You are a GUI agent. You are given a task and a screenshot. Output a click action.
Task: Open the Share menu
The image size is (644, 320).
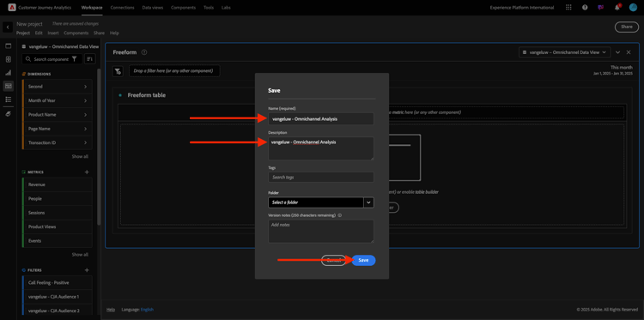point(99,33)
